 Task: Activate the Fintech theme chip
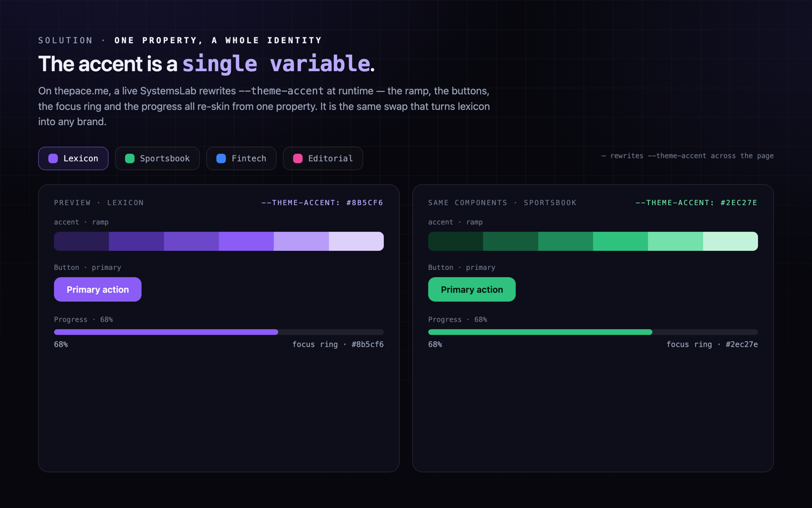[x=241, y=158]
